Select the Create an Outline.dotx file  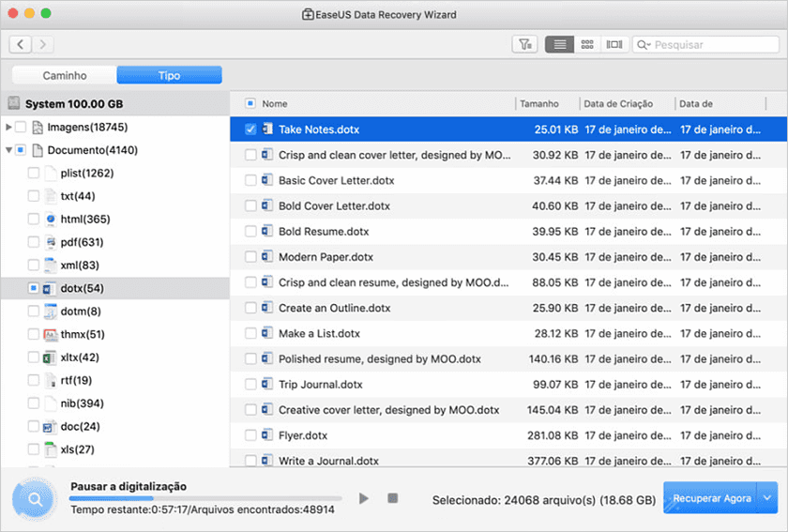coord(508,308)
